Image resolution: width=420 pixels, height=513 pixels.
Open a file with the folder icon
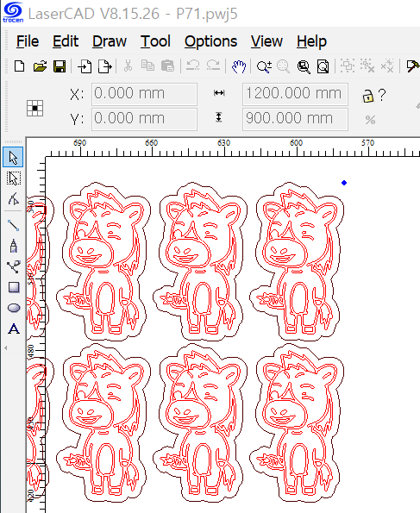[40, 66]
